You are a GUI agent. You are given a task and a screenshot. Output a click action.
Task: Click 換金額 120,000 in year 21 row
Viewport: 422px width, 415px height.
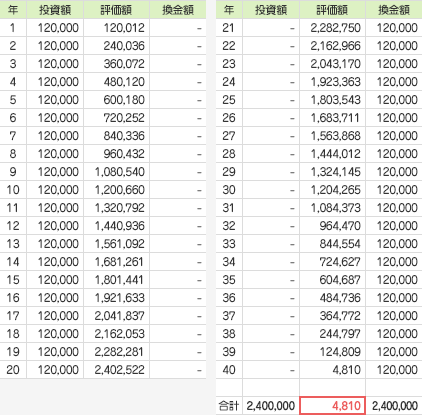pos(394,28)
